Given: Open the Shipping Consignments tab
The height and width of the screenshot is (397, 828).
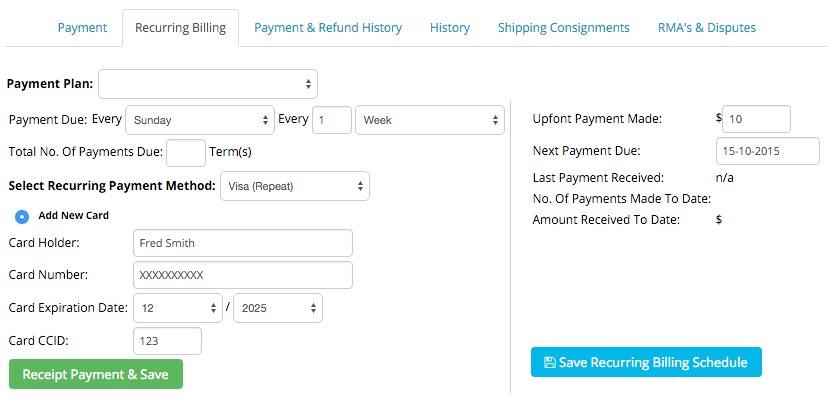Looking at the screenshot, I should tap(563, 27).
